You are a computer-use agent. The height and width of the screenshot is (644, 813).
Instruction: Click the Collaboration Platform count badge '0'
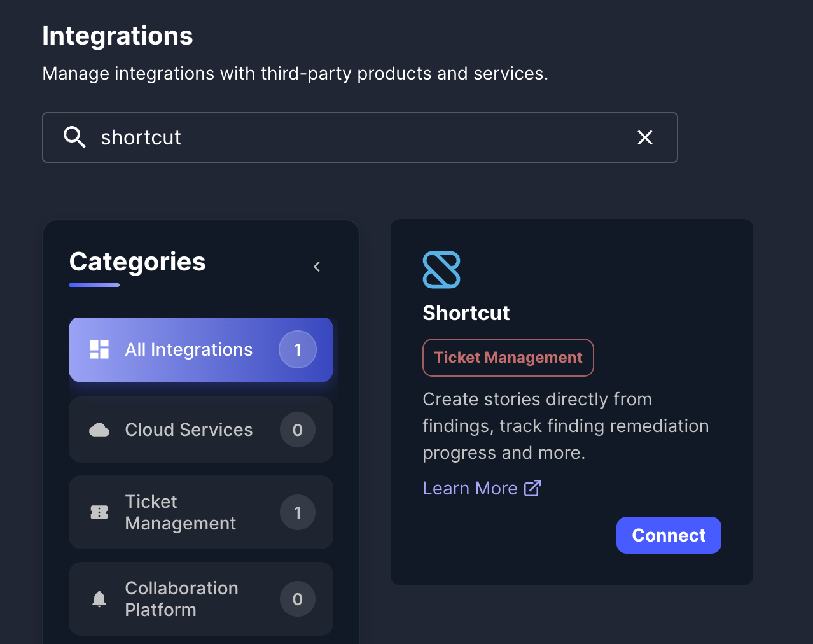pyautogui.click(x=298, y=599)
